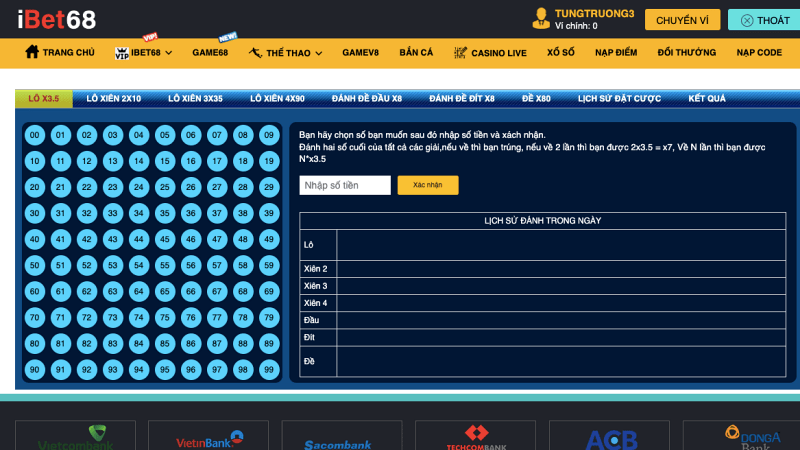The width and height of the screenshot is (800, 450).
Task: Click the Techcombank logo
Action: (x=476, y=436)
